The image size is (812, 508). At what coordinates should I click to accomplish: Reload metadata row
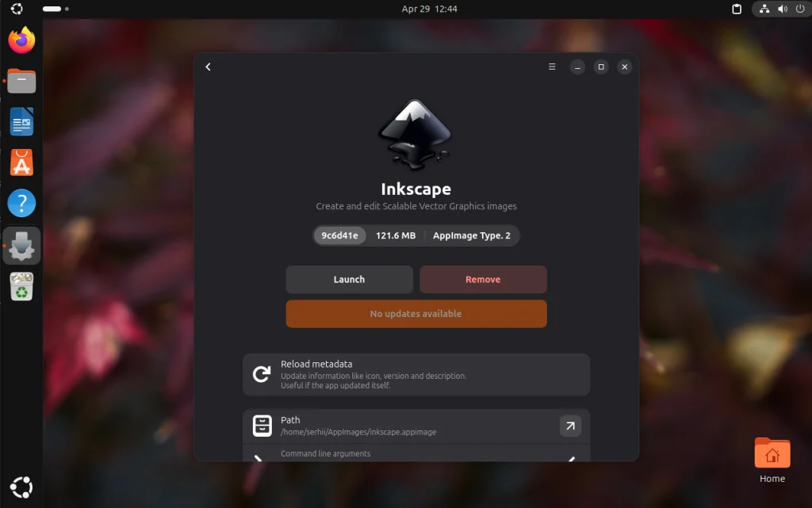point(416,375)
